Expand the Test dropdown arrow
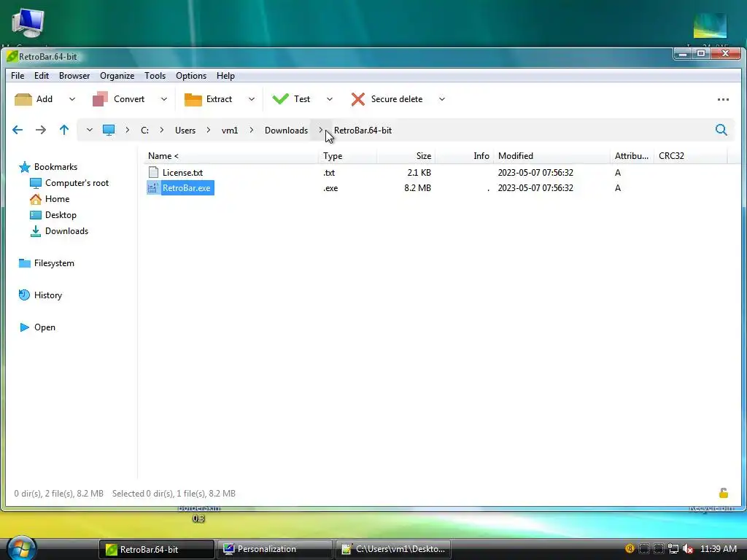 [x=330, y=99]
